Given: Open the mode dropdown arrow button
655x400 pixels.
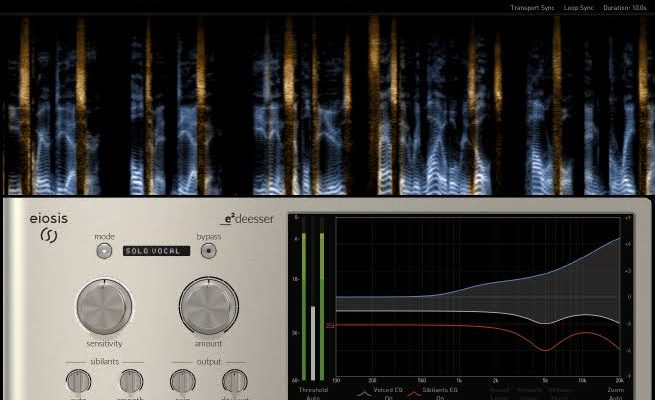Looking at the screenshot, I should (x=104, y=251).
